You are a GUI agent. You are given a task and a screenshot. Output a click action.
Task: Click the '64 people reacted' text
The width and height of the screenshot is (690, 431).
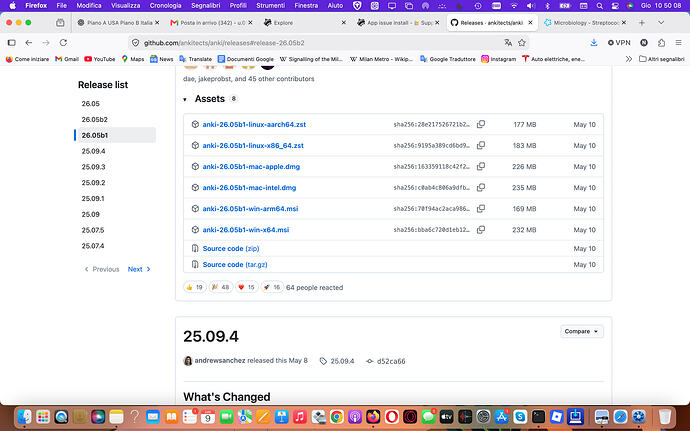pos(314,287)
